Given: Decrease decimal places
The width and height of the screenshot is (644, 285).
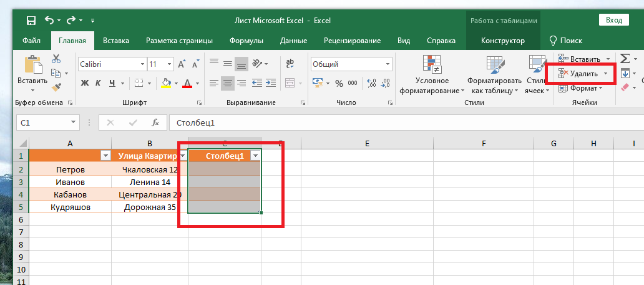Looking at the screenshot, I should pyautogui.click(x=385, y=83).
